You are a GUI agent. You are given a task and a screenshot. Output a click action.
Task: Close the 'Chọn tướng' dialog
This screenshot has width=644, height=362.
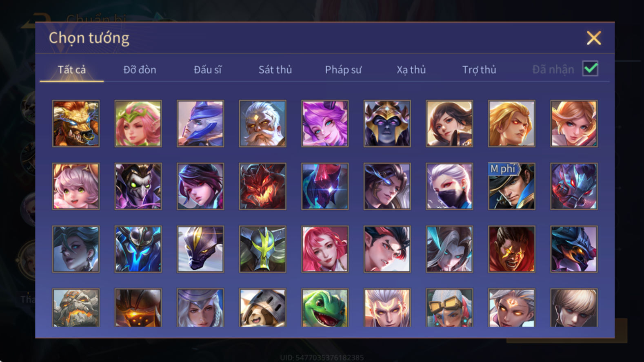tap(594, 38)
